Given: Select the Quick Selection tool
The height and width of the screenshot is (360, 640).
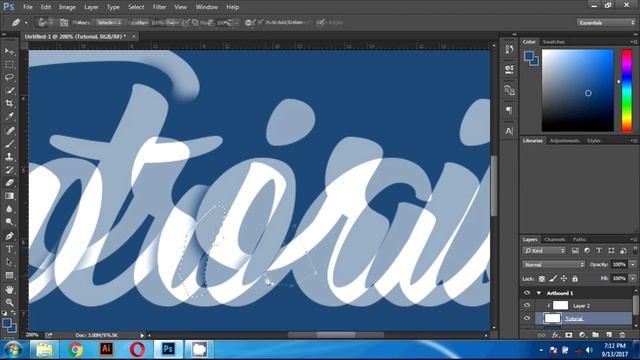Looking at the screenshot, I should pyautogui.click(x=9, y=90).
